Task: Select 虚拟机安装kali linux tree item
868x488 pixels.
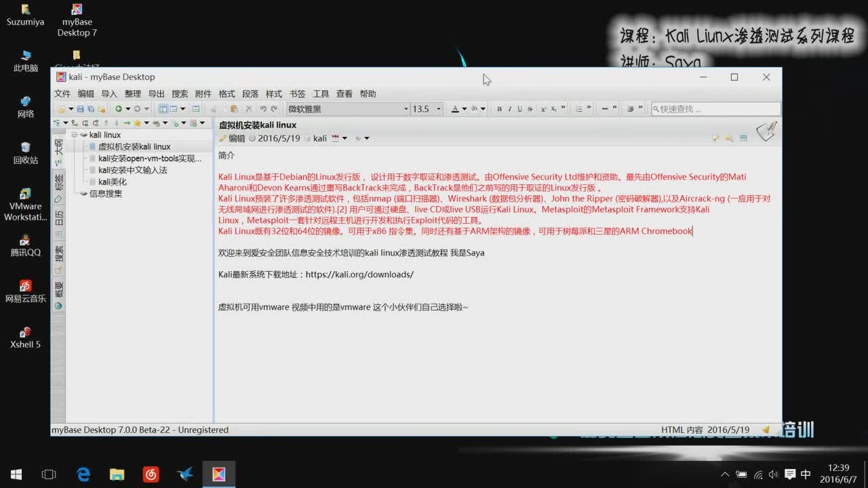Action: (134, 146)
